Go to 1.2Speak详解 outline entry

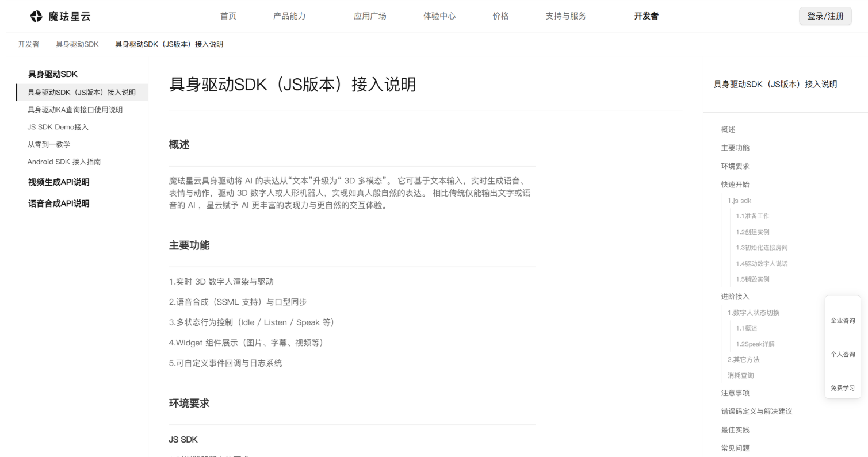(x=755, y=344)
